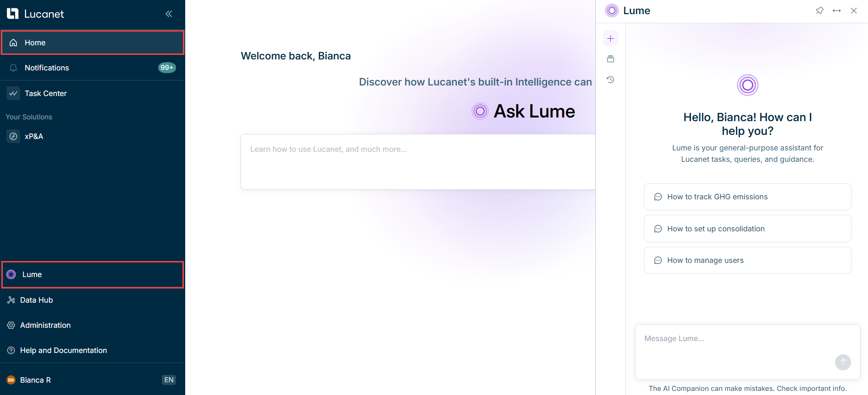The image size is (868, 395).
Task: Click the chat icon beside GHG emissions
Action: [658, 197]
